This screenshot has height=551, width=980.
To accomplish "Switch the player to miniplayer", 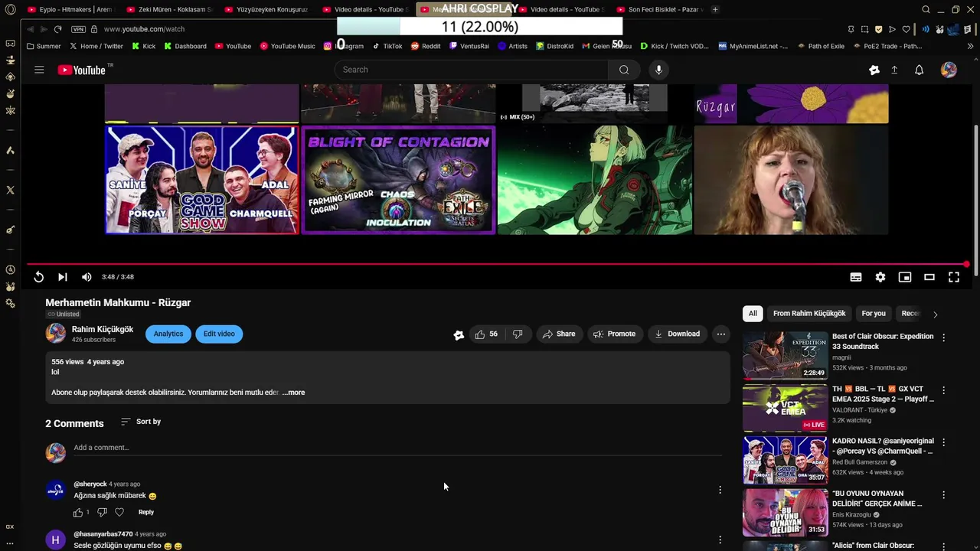I will tap(905, 277).
